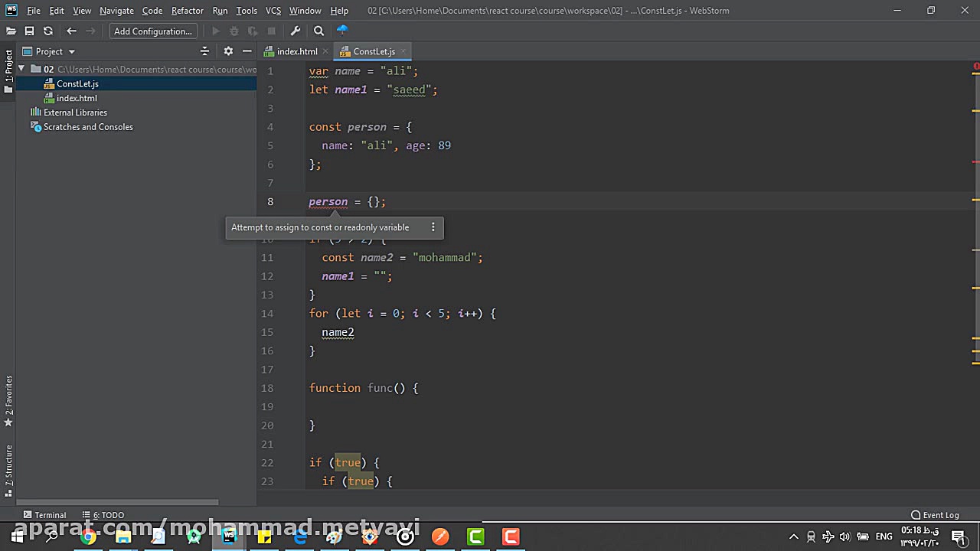Click the red error indicator atop editor gutter
Screen dimensions: 980x551
tap(976, 67)
